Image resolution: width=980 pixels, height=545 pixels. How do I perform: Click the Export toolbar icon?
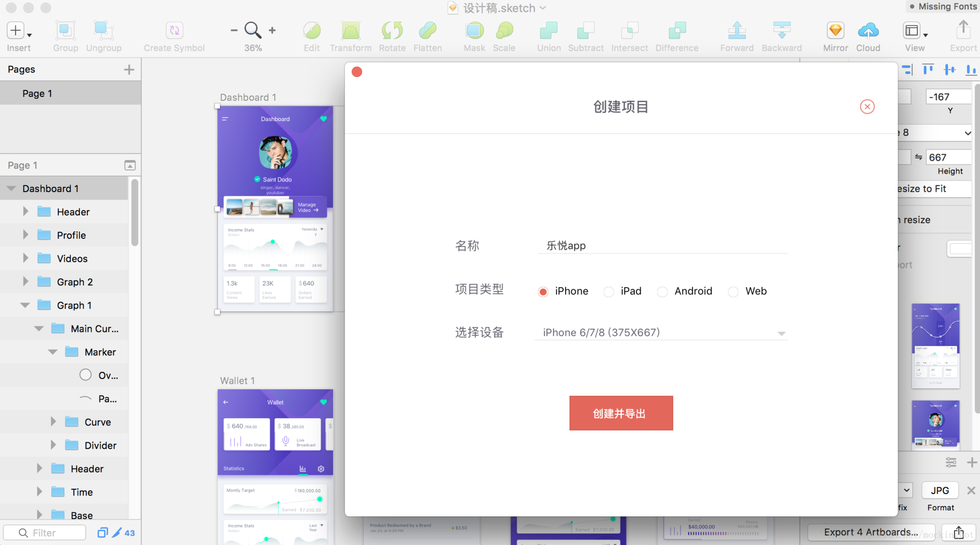pos(963,30)
